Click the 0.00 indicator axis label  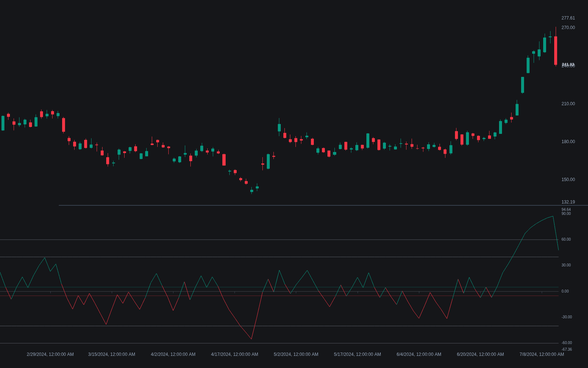[565, 291]
